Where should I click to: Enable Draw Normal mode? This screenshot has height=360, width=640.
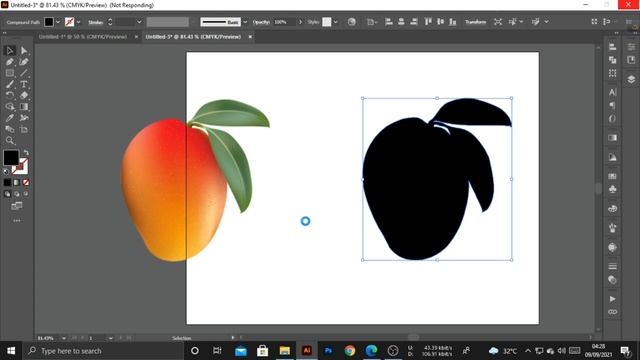7,194
